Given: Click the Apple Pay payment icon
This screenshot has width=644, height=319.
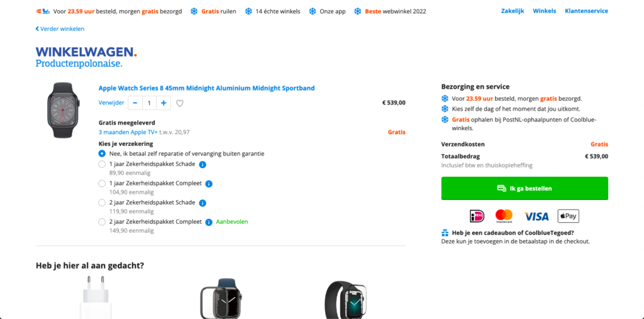Looking at the screenshot, I should click(568, 216).
